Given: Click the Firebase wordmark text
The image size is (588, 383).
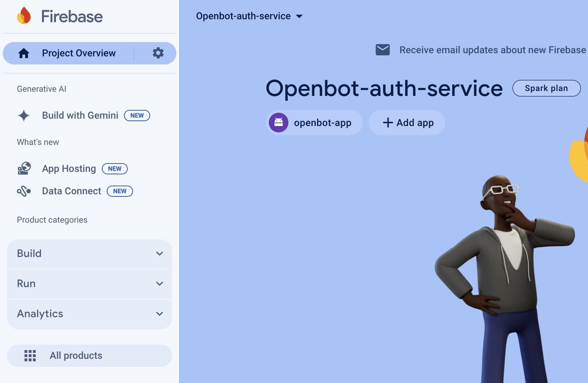Looking at the screenshot, I should pos(72,17).
